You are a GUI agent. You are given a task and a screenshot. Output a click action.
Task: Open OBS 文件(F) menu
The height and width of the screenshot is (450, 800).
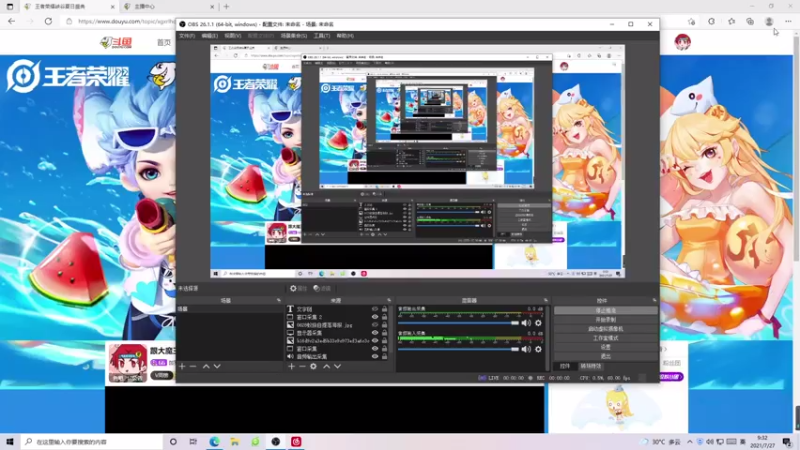click(x=187, y=36)
